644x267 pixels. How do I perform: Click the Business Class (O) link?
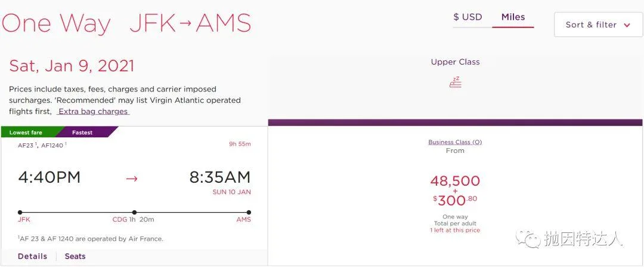coord(455,142)
